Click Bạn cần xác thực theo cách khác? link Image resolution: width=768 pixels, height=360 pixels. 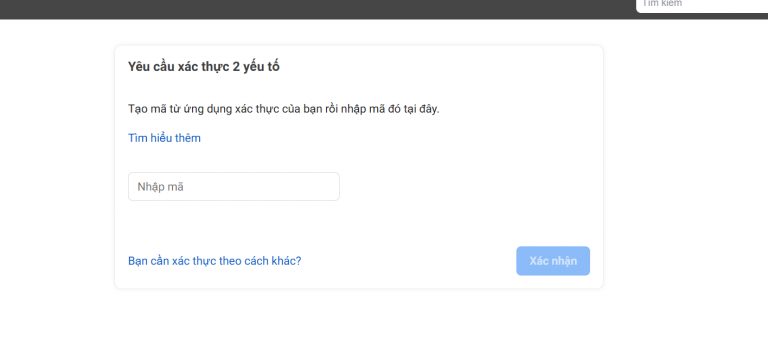tap(215, 261)
